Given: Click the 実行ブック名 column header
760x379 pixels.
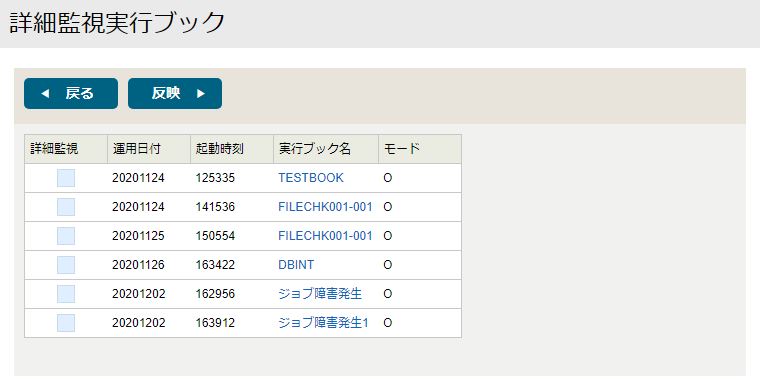Looking at the screenshot, I should [x=326, y=149].
